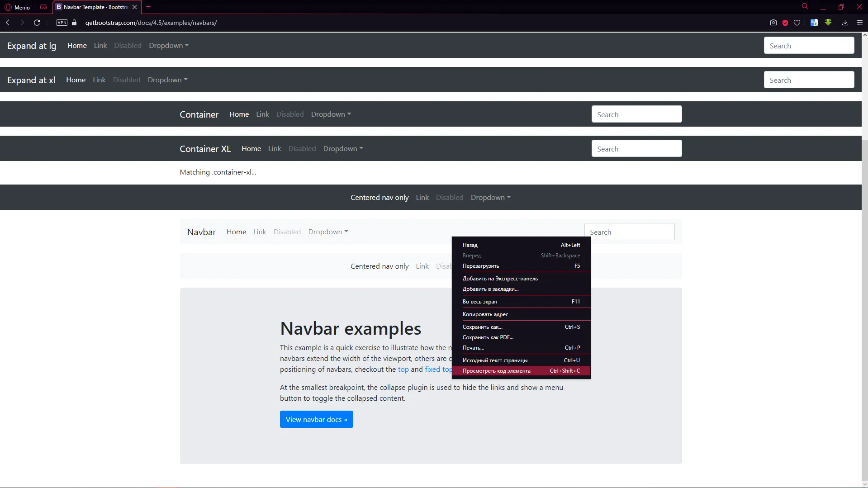Click the GX Corner gamepad icon
This screenshot has width=868, height=488.
[43, 7]
